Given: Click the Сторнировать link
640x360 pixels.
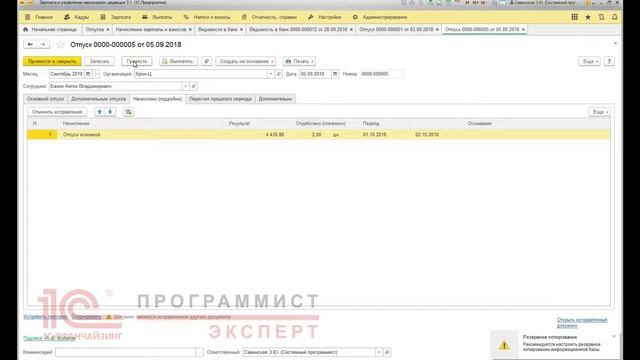Looking at the screenshot, I should [86, 317].
